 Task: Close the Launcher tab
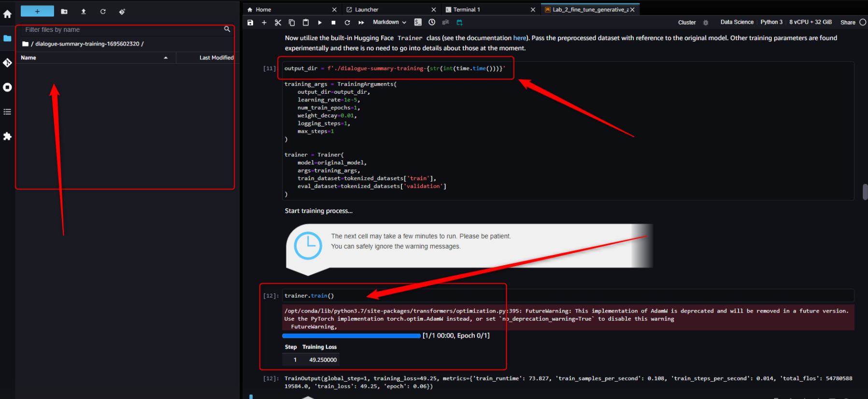click(434, 10)
